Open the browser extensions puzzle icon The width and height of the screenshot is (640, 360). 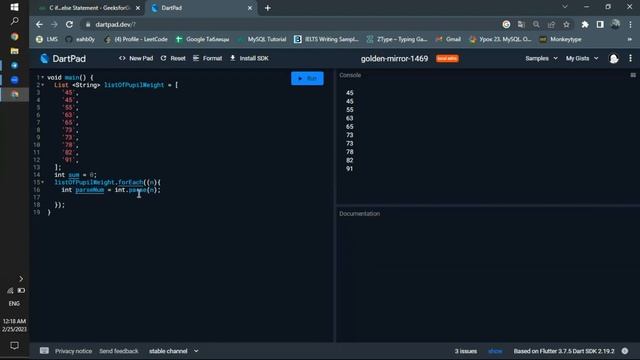click(584, 24)
